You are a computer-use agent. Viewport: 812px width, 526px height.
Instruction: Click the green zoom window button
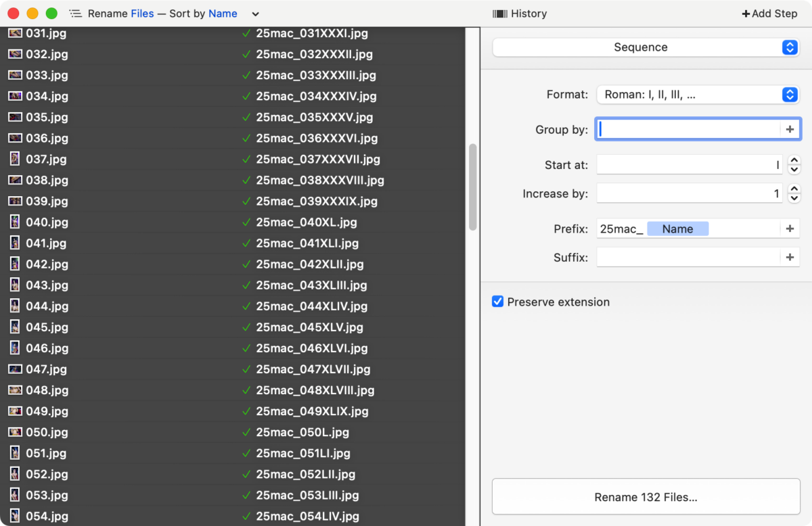(x=51, y=14)
